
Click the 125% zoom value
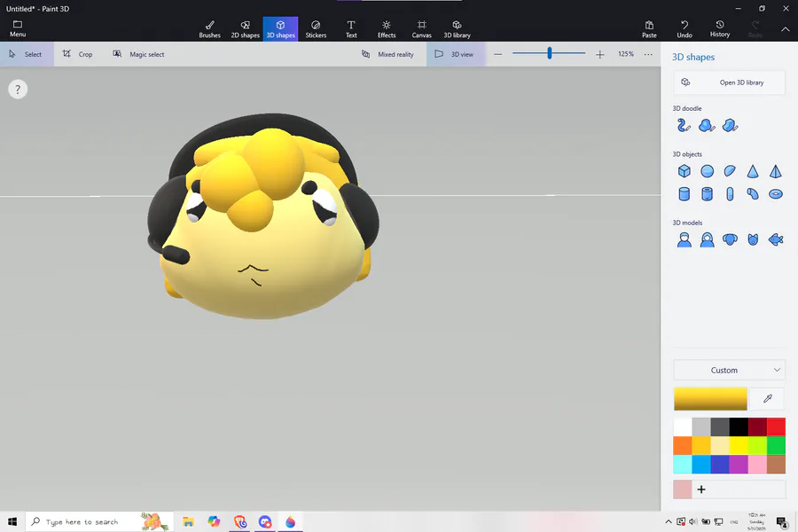pos(625,54)
